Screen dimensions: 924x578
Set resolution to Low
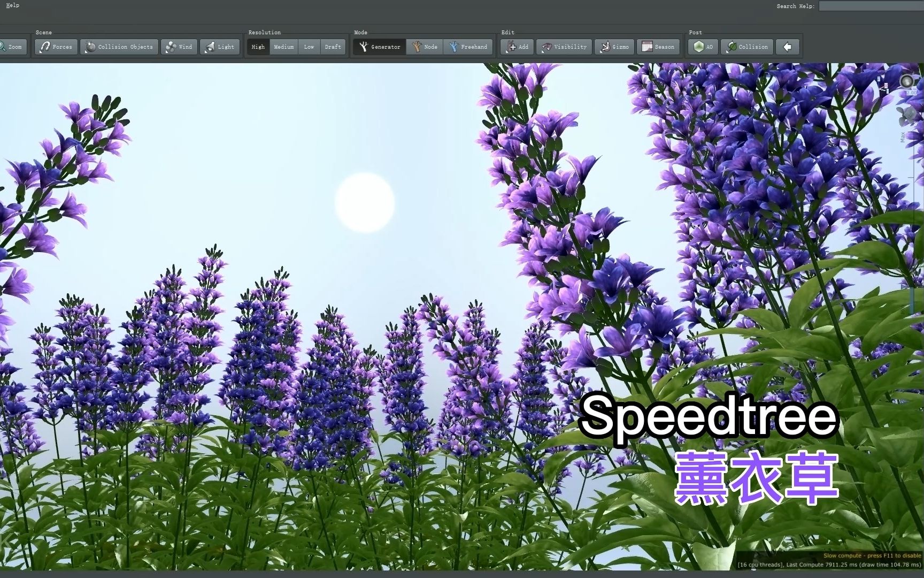tap(309, 47)
